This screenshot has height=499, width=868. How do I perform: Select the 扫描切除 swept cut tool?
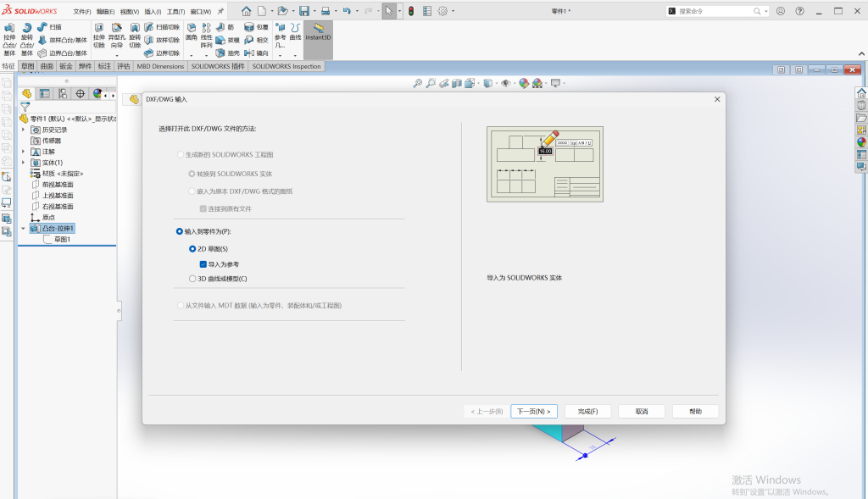[x=162, y=26]
